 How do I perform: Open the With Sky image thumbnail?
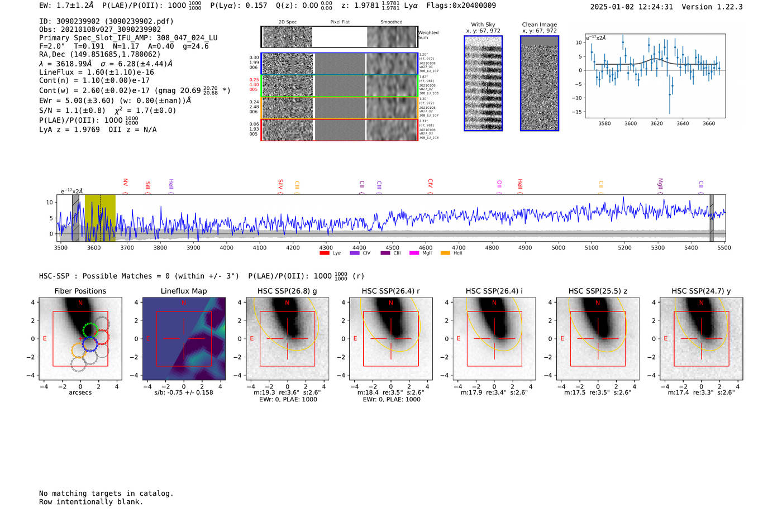483,83
